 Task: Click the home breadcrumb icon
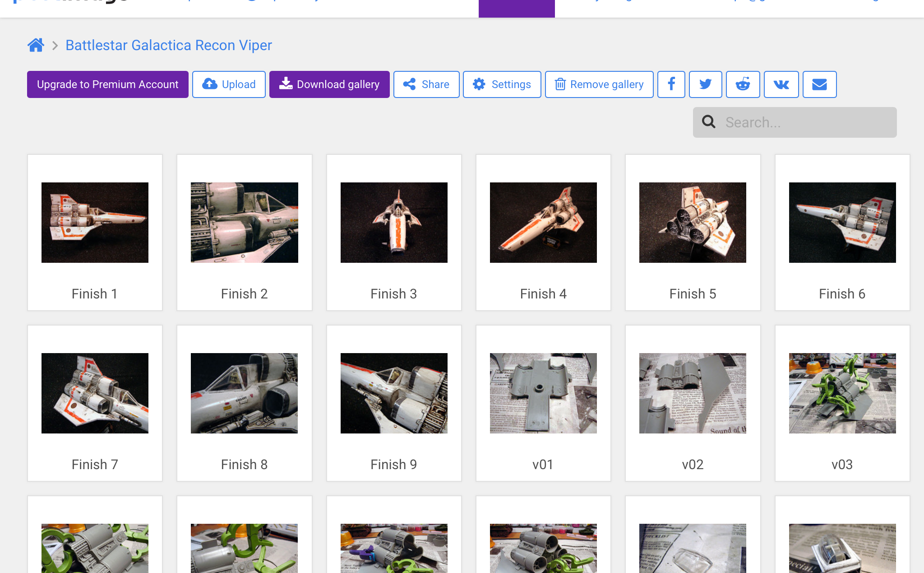point(36,45)
